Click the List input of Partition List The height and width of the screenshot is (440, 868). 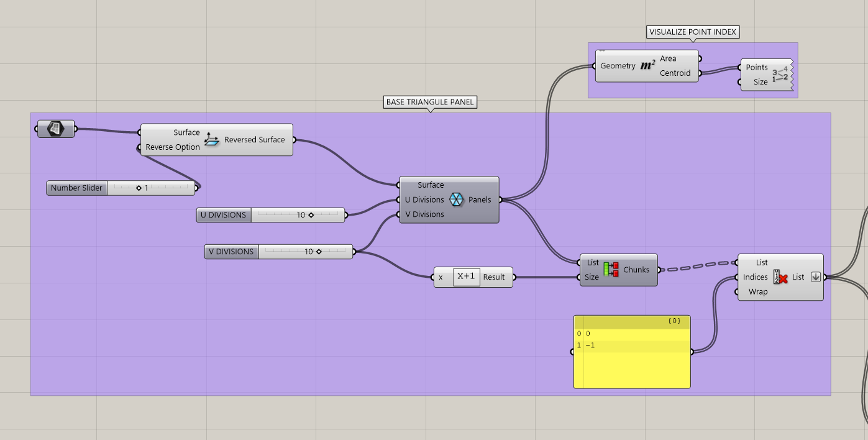[x=593, y=262]
